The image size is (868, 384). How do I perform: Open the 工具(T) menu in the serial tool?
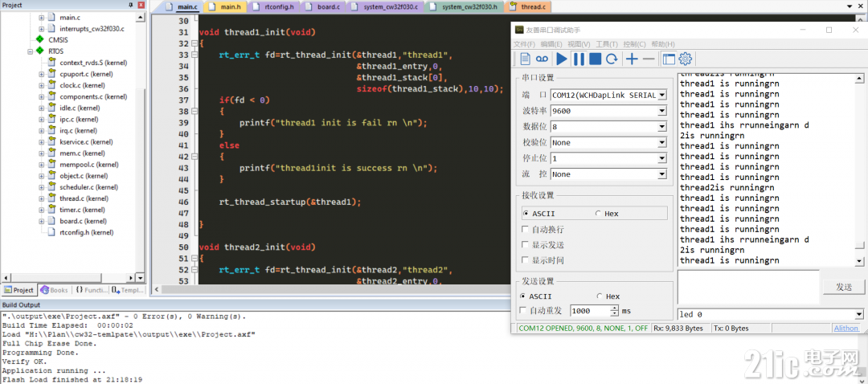coord(607,44)
